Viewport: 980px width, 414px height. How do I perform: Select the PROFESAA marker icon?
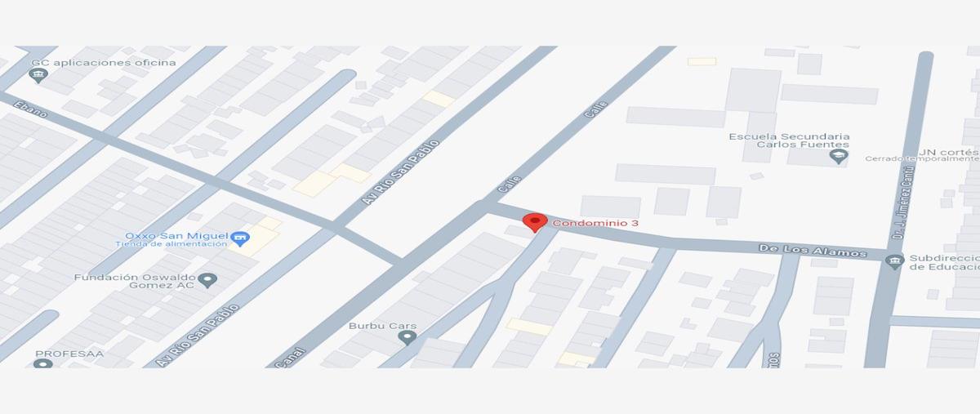pyautogui.click(x=43, y=364)
